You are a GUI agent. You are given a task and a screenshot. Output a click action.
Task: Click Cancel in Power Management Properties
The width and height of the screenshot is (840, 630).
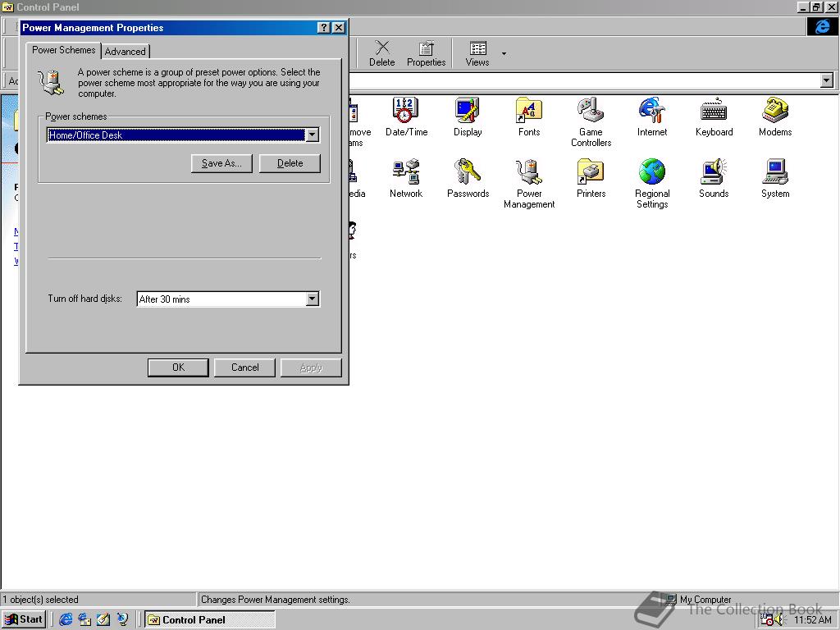(244, 367)
